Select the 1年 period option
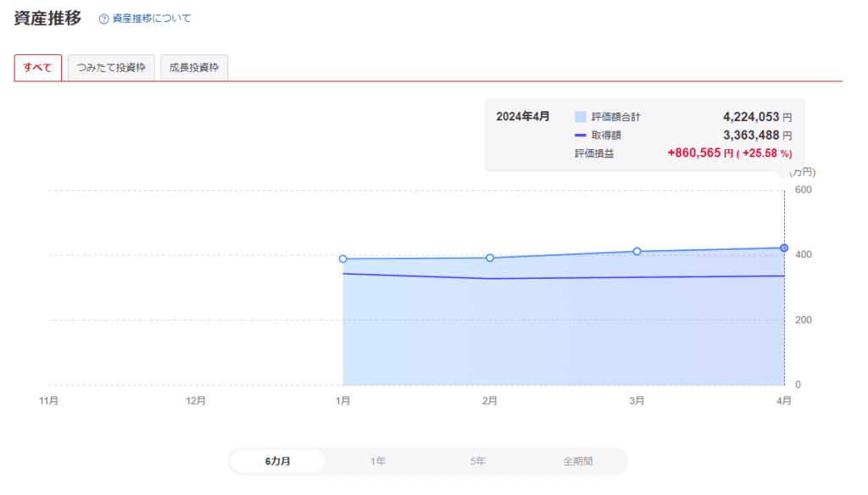 pyautogui.click(x=378, y=461)
